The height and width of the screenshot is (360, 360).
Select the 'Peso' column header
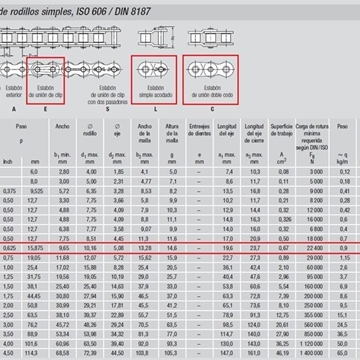[x=342, y=126]
